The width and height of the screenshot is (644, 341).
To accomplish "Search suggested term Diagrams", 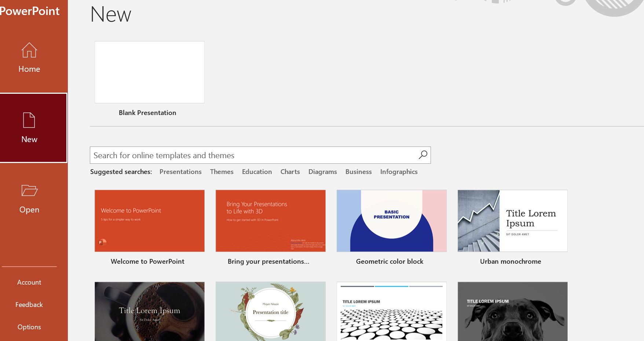I will point(323,172).
